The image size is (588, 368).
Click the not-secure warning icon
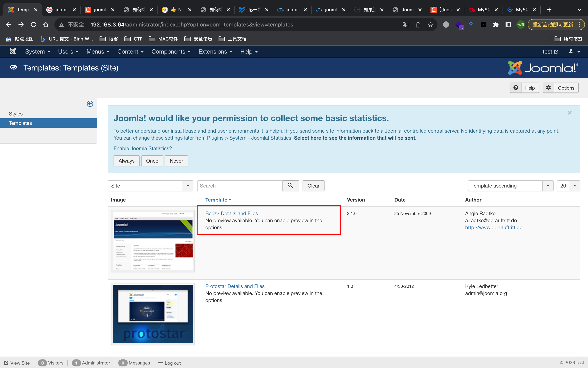tap(61, 25)
